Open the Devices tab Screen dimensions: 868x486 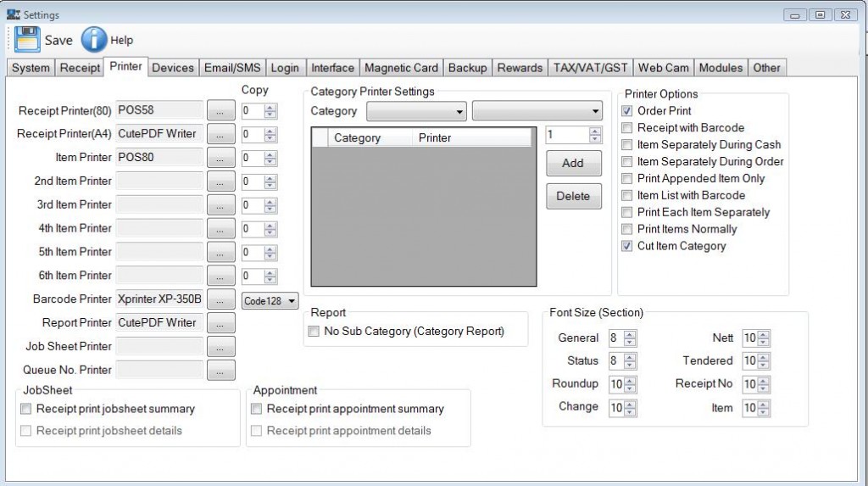coord(173,68)
